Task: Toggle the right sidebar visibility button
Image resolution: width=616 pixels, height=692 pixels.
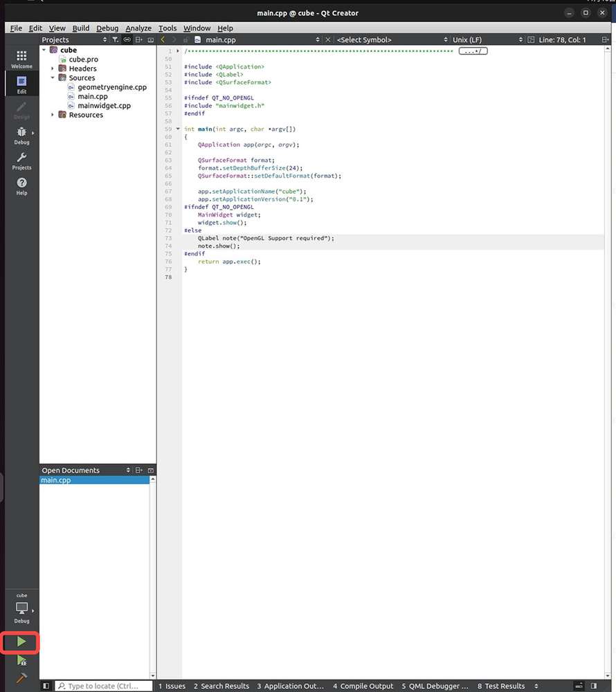Action: click(x=592, y=686)
